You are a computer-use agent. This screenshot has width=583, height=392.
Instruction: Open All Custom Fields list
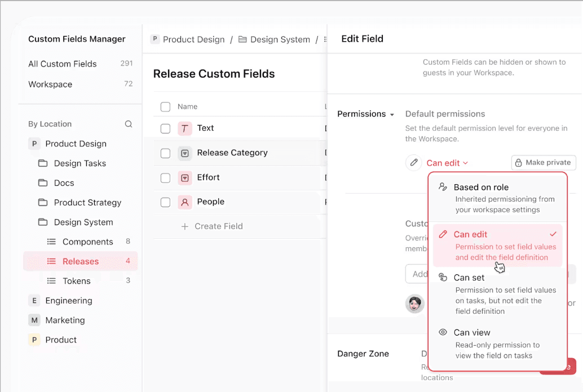[80, 64]
